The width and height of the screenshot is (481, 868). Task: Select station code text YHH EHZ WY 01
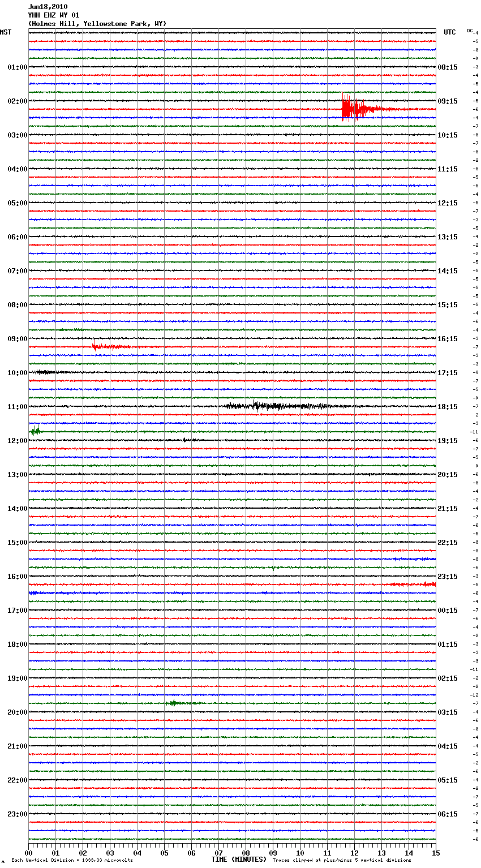(54, 15)
